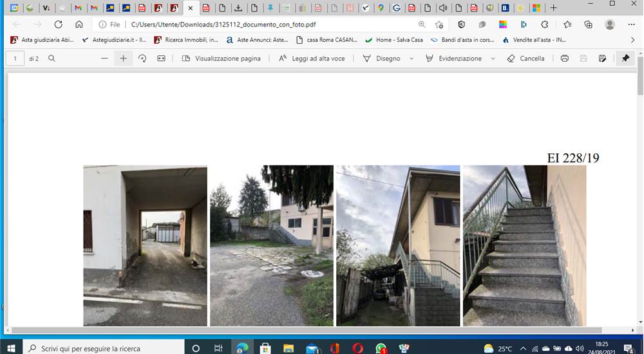The width and height of the screenshot is (644, 354).
Task: Click the address bar file path
Action: click(223, 24)
